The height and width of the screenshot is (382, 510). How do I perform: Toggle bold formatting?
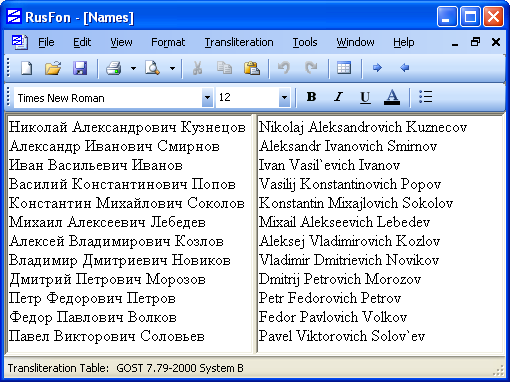point(311,97)
